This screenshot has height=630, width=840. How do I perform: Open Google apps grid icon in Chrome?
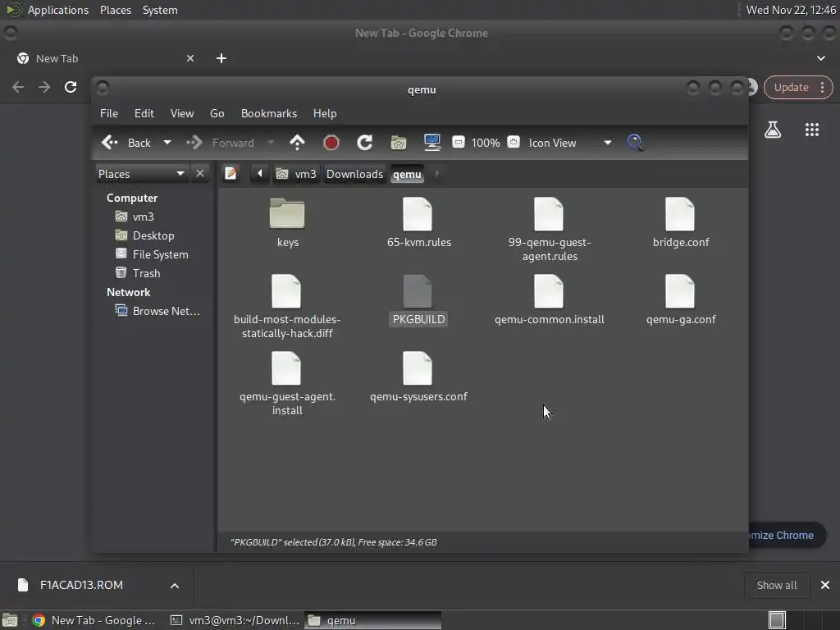tap(812, 130)
